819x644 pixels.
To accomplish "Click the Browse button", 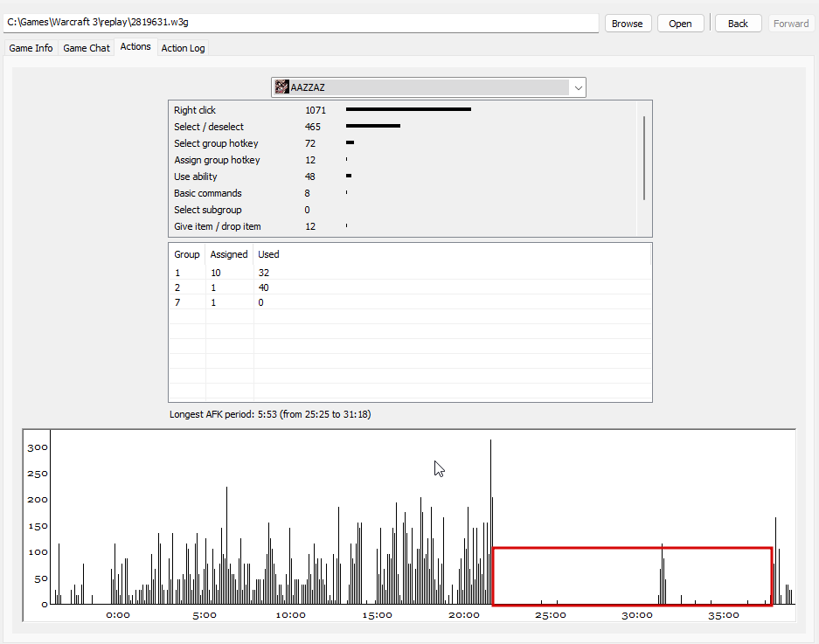I will click(628, 24).
